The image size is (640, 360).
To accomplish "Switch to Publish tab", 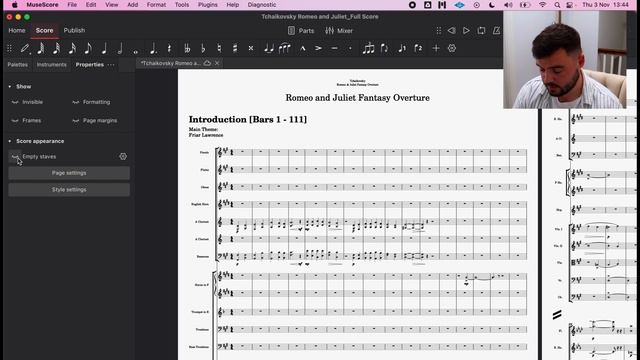I will click(74, 31).
